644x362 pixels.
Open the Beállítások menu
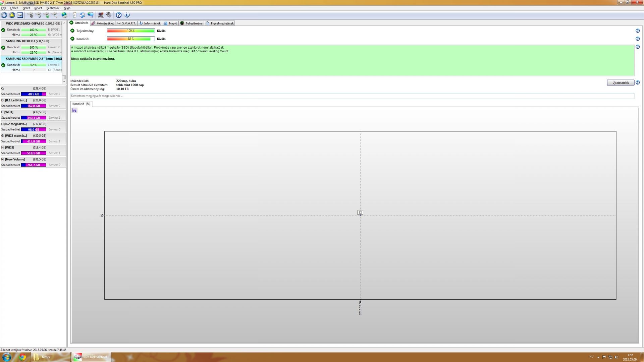[x=53, y=8]
